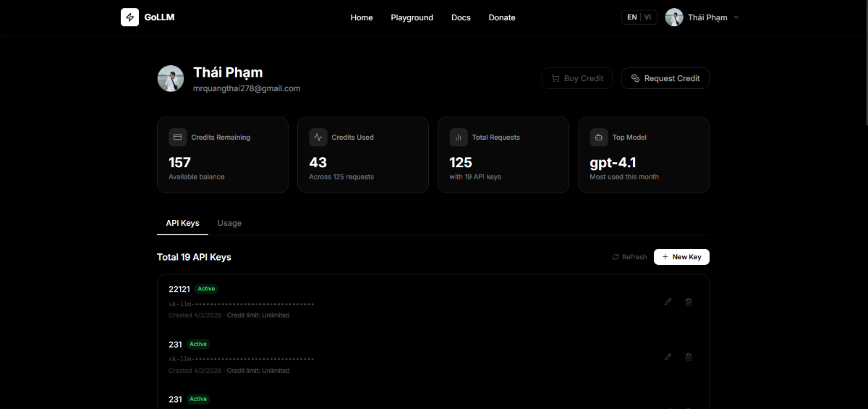Image resolution: width=868 pixels, height=409 pixels.
Task: Refresh the API keys list
Action: coord(629,257)
